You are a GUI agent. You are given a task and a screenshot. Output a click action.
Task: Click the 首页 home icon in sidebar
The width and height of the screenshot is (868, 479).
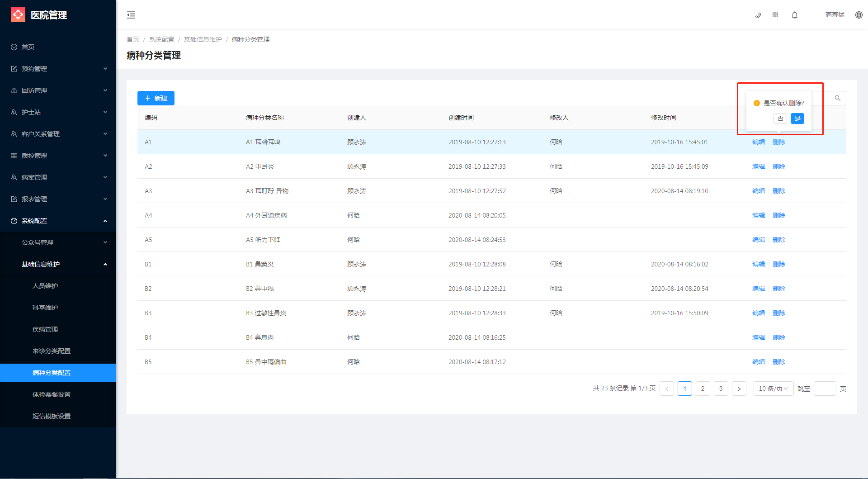pyautogui.click(x=14, y=47)
